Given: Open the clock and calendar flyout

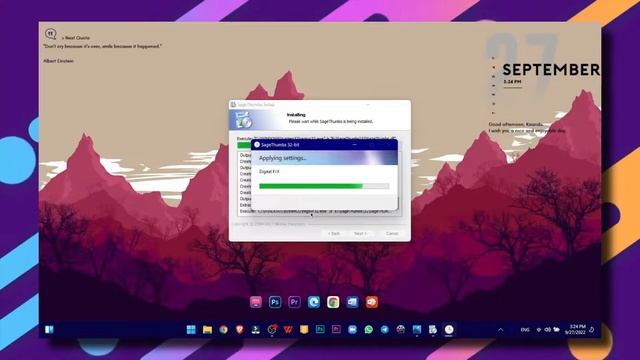Looking at the screenshot, I should click(576, 329).
